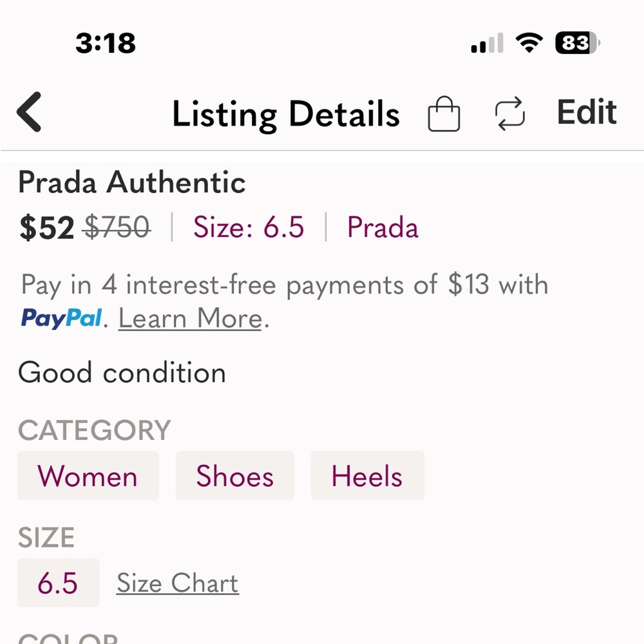Viewport: 644px width, 644px height.
Task: Select the Shoes category chip
Action: click(x=234, y=476)
